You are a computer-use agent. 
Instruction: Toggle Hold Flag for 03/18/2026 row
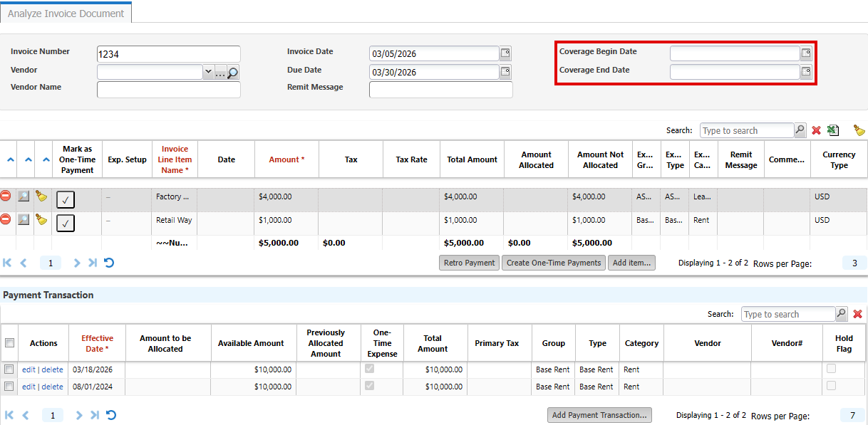point(831,369)
